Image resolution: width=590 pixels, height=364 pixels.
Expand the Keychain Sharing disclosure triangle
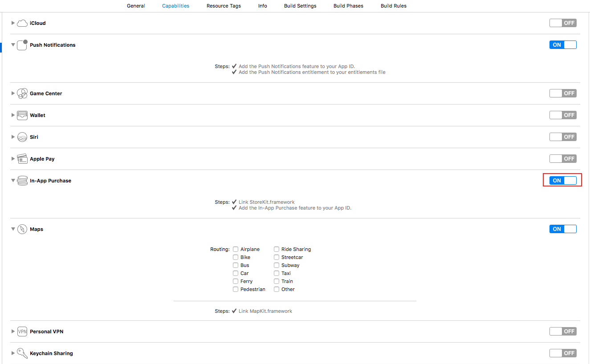[x=13, y=353]
